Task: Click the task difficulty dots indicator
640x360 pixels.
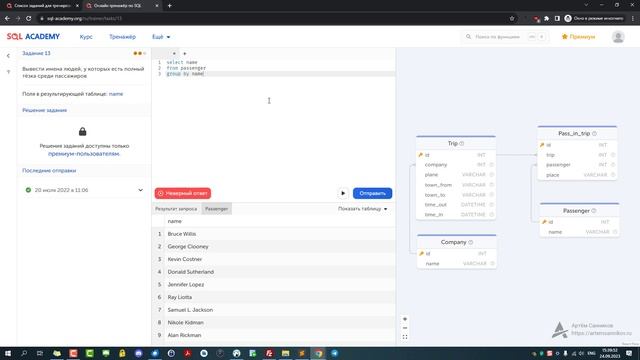Action: tap(139, 53)
